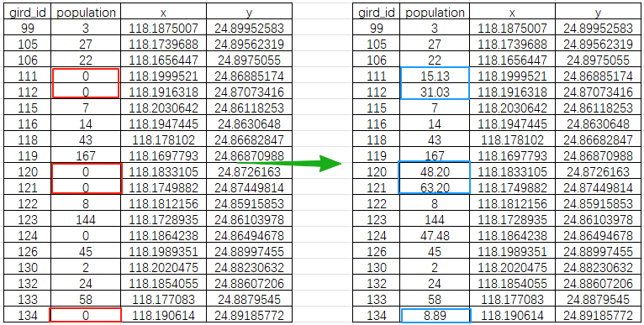Click 24.87449814 in left table
Viewport: 644px width, 325px height.
(x=249, y=187)
